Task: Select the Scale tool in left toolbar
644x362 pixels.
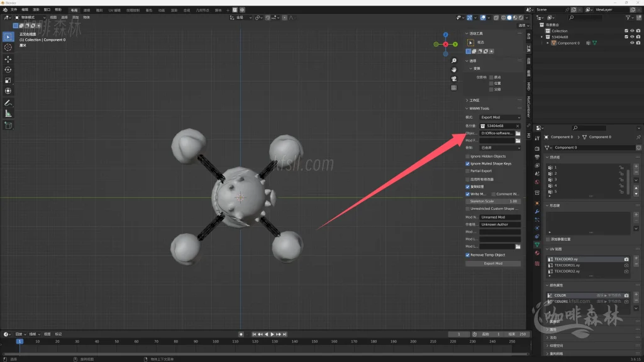Action: point(8,80)
